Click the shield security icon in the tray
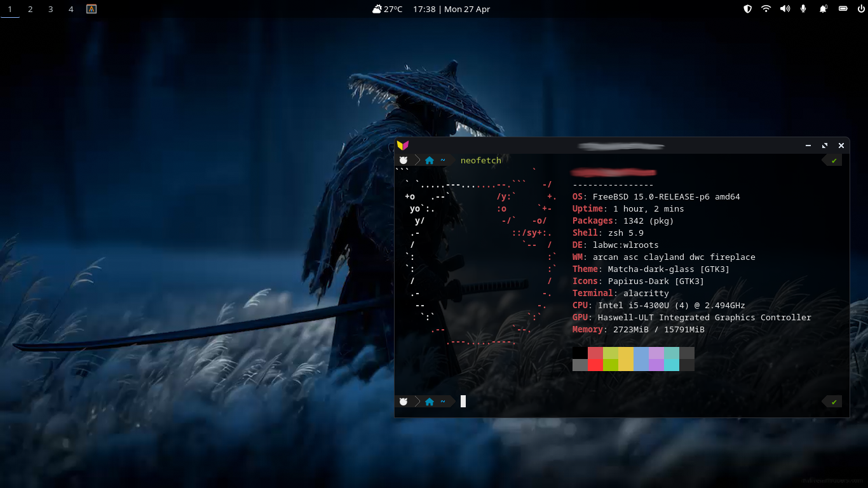 (x=747, y=9)
